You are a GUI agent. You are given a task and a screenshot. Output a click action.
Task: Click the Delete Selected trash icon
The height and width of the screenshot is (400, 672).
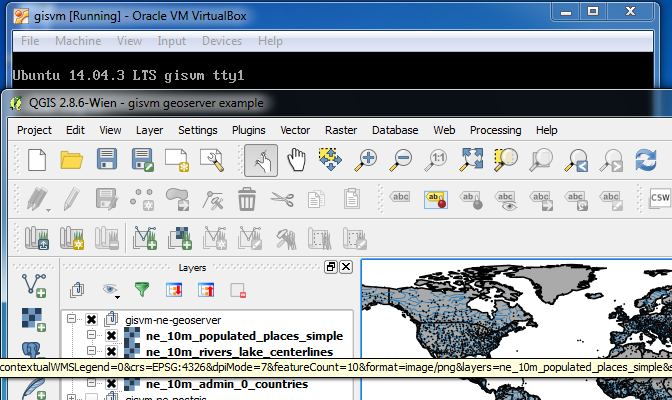tap(247, 199)
